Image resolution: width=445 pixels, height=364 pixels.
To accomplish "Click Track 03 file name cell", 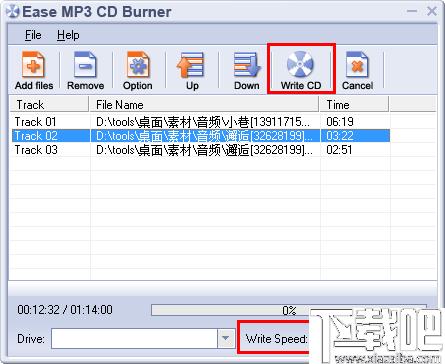I will (204, 150).
